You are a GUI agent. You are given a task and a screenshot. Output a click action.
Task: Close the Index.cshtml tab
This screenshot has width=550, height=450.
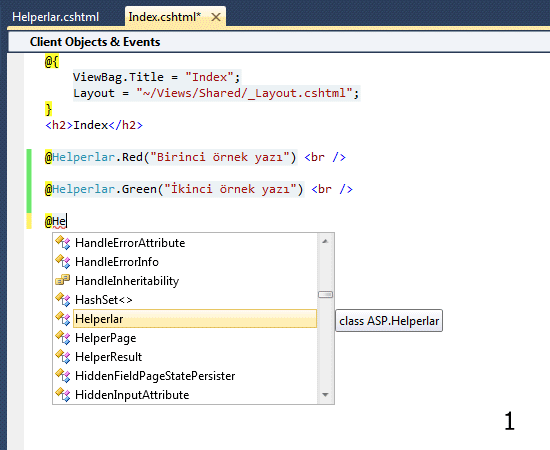[216, 17]
